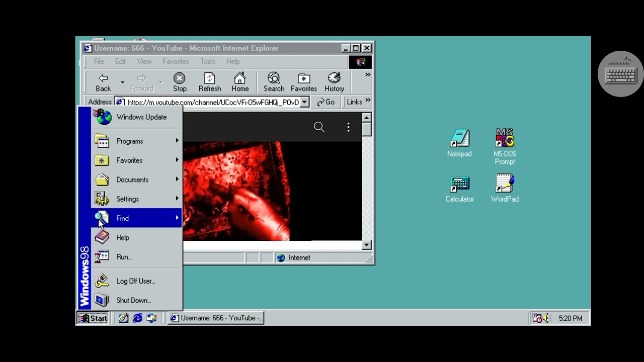Open the History toolbar button
This screenshot has height=362, width=644.
(x=334, y=82)
